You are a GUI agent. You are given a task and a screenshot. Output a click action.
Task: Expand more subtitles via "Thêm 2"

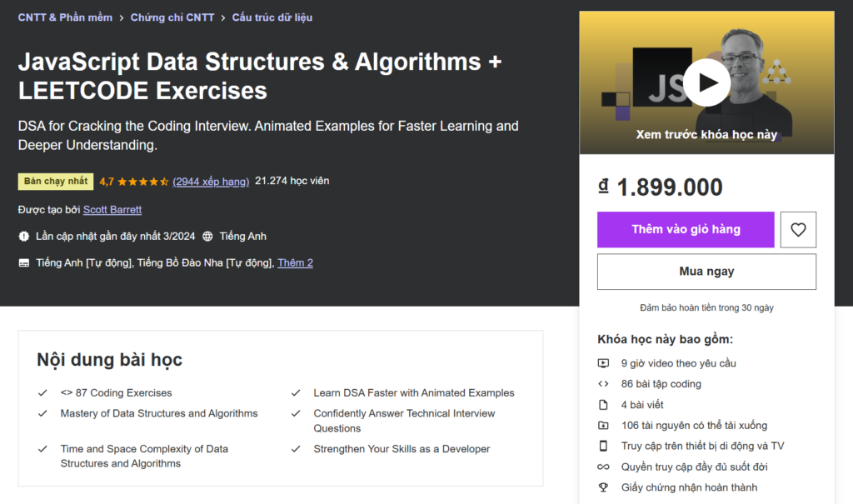click(295, 262)
